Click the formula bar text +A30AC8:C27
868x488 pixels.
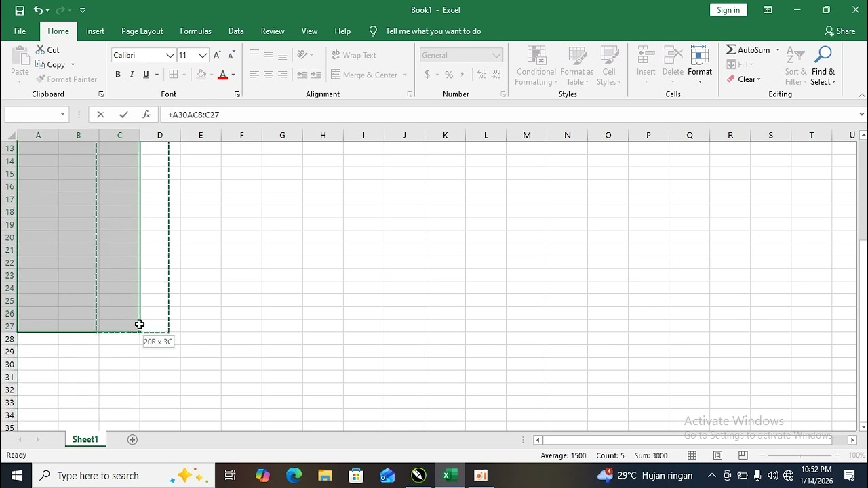193,115
